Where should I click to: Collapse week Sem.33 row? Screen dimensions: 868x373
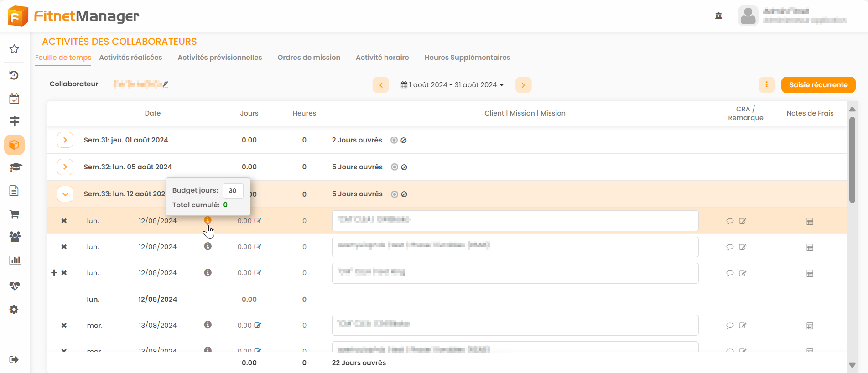tap(65, 194)
